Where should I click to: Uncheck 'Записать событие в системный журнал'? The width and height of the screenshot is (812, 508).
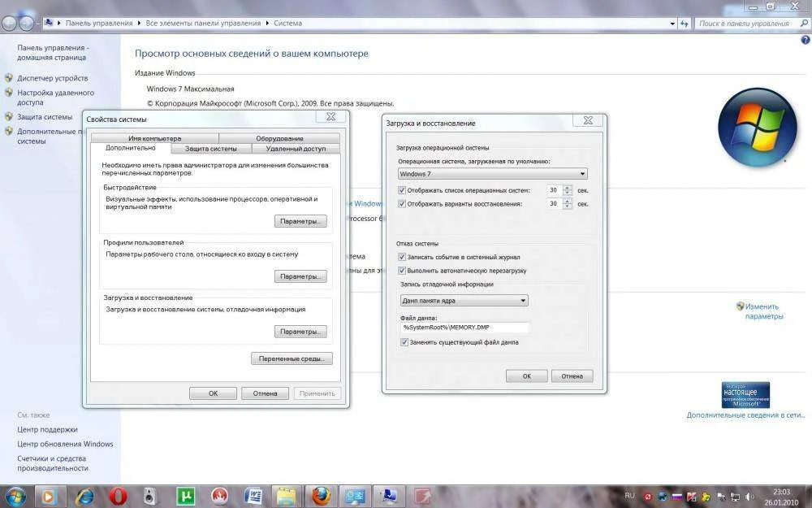[401, 257]
